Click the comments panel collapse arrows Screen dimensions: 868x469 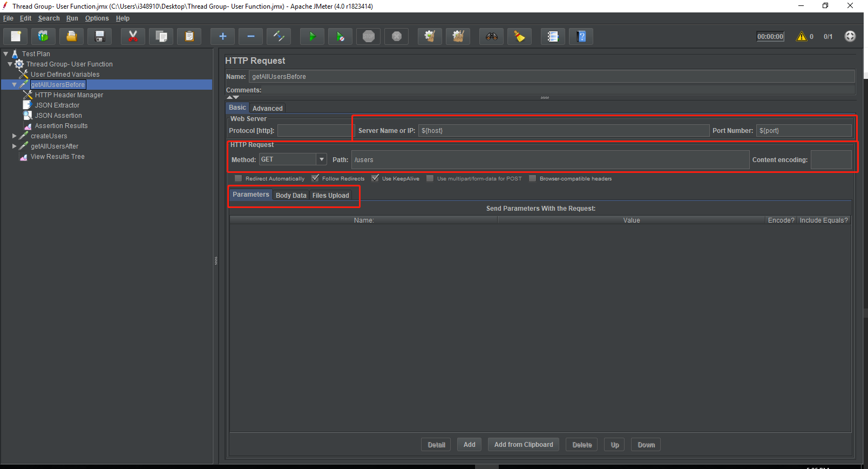pyautogui.click(x=233, y=97)
